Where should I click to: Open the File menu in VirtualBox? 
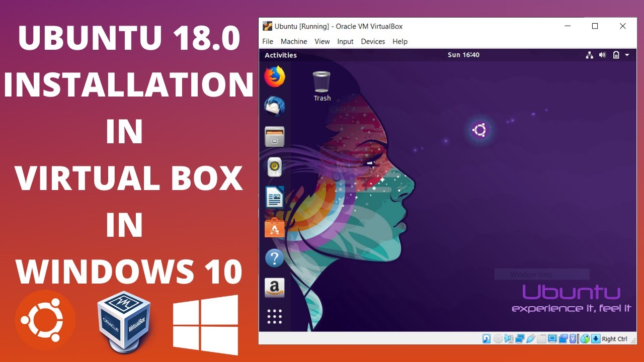tap(268, 41)
